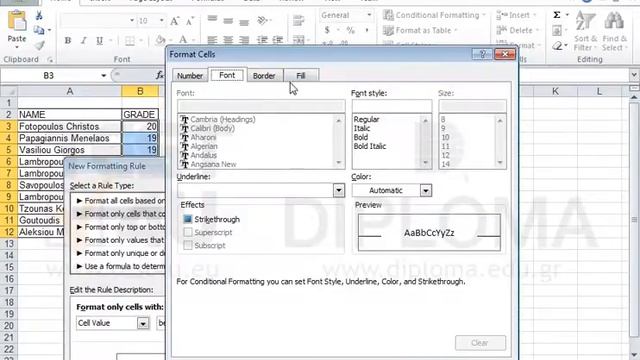Screen dimensions: 640x360
Task: Click the Font Color A icon
Action: point(183,40)
